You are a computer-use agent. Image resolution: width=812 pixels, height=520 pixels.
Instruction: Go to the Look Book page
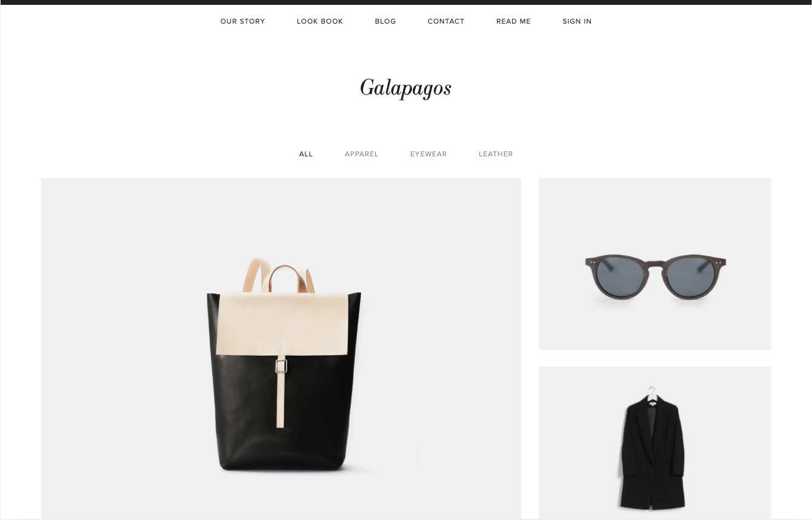click(320, 21)
